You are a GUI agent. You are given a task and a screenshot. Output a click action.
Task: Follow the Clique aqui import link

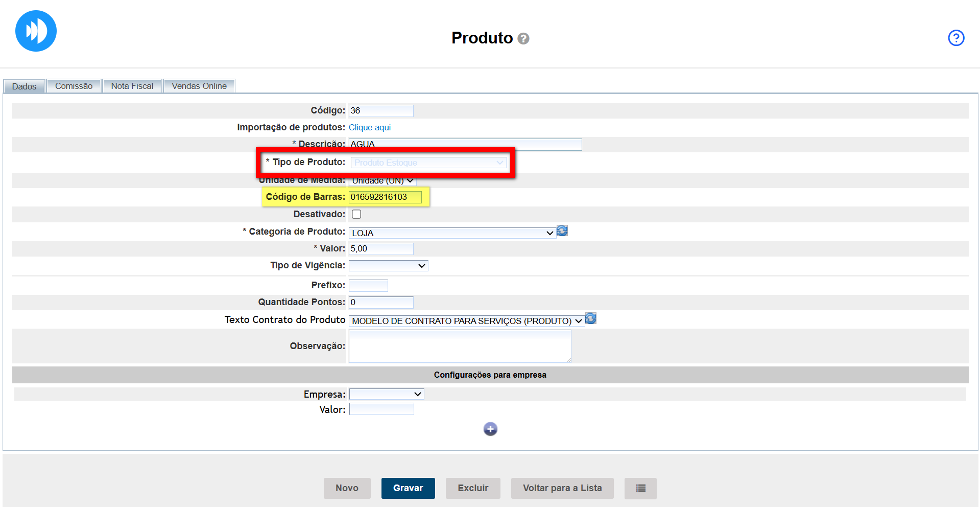point(369,127)
